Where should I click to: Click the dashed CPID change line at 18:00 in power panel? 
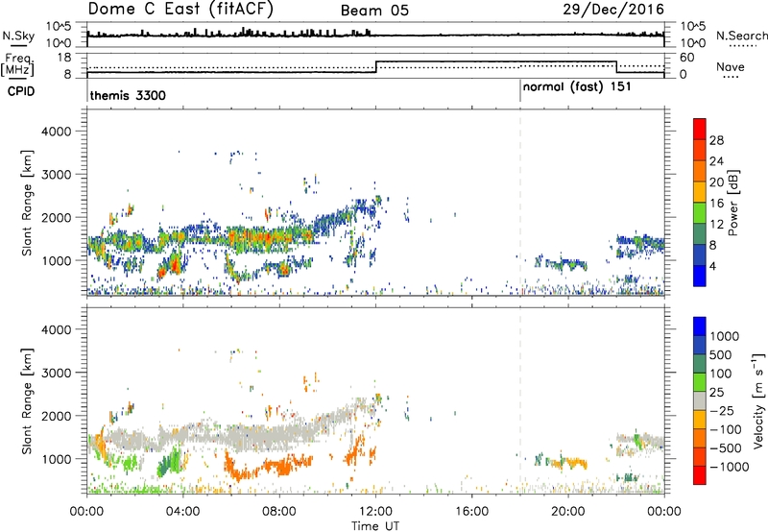pyautogui.click(x=520, y=202)
